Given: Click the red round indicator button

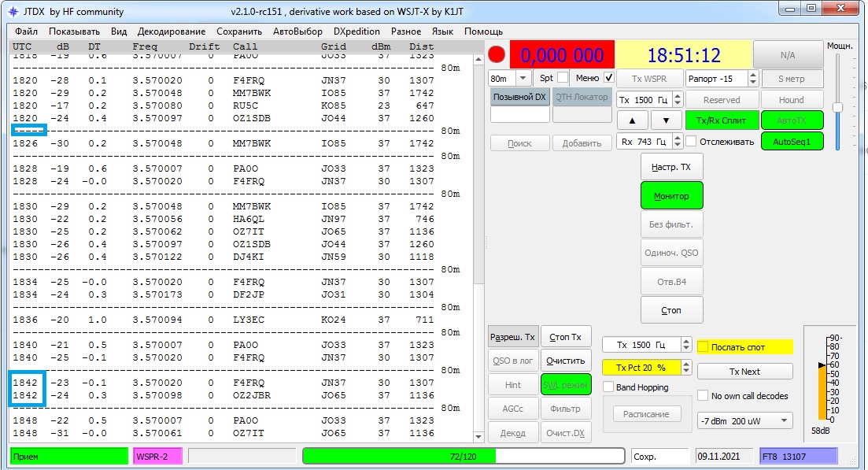Looking at the screenshot, I should tap(497, 54).
